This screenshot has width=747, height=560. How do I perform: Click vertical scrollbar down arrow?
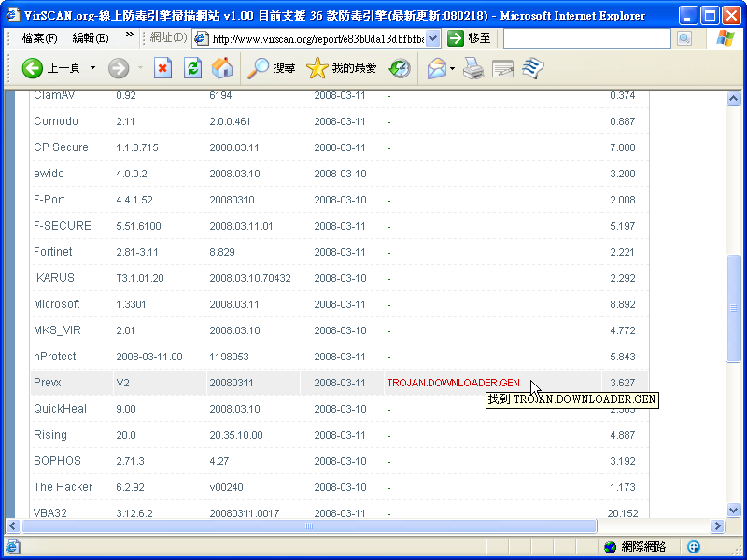(x=733, y=511)
